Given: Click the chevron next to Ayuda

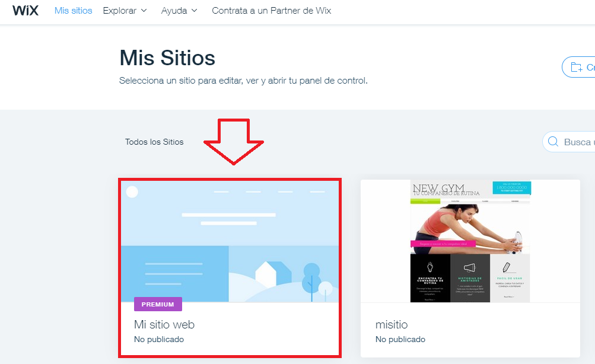Looking at the screenshot, I should pos(195,11).
